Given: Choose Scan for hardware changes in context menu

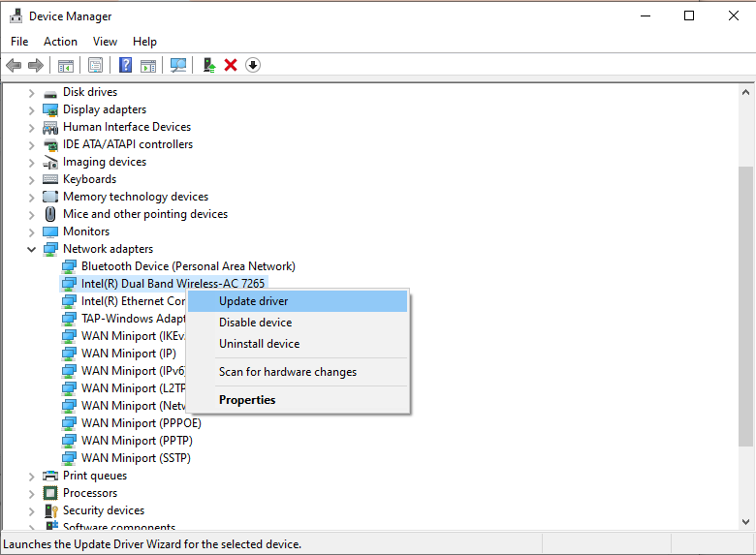Looking at the screenshot, I should click(298, 372).
